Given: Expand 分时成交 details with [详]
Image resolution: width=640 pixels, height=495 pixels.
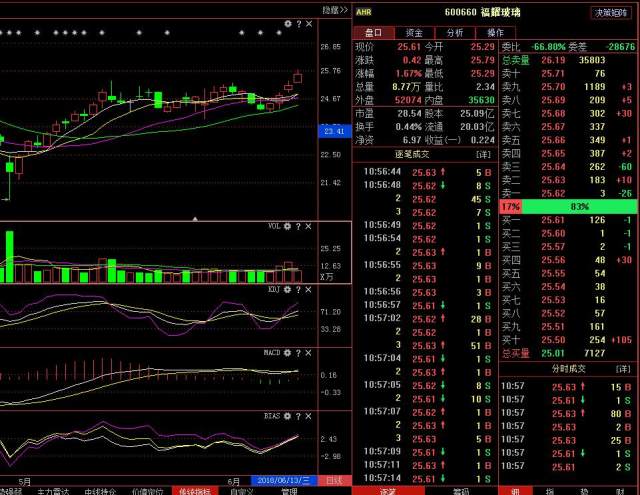Looking at the screenshot, I should click(623, 369).
